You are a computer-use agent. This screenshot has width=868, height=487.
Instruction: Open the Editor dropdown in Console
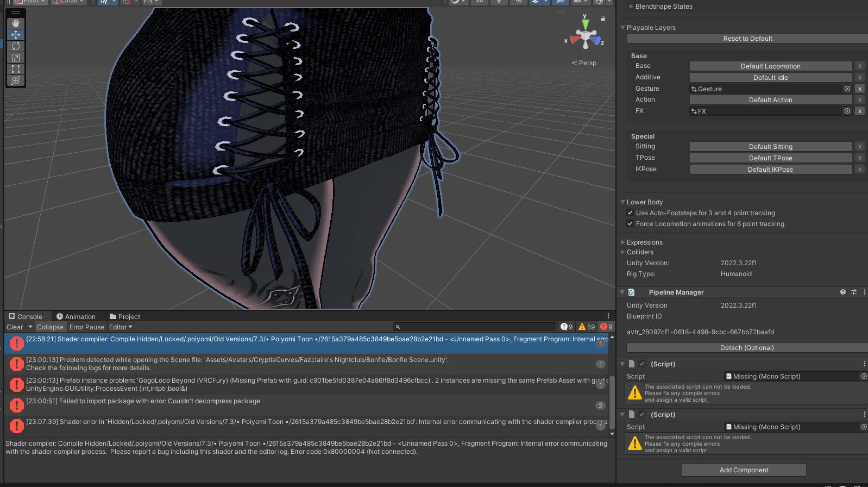tap(121, 327)
